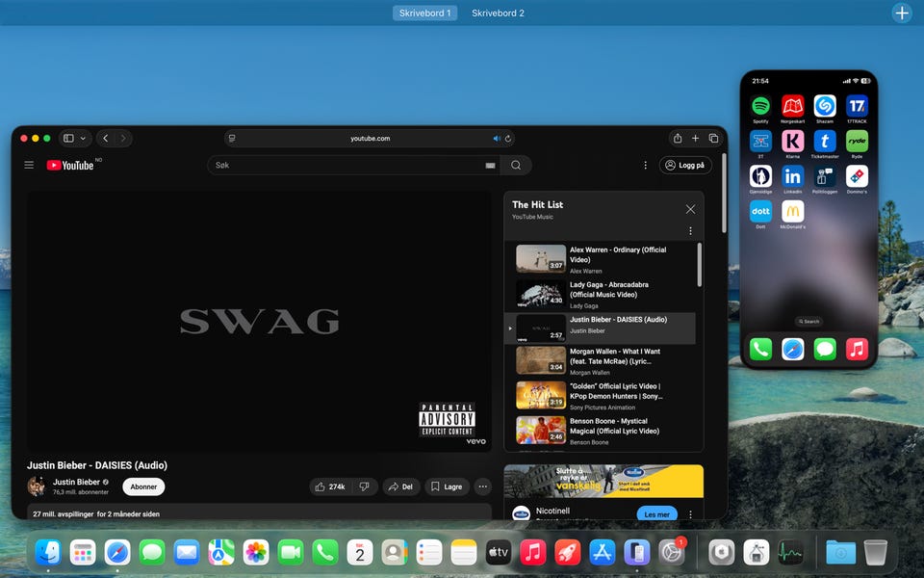The image size is (924, 578).
Task: Click the Safari share icon
Action: [x=678, y=139]
